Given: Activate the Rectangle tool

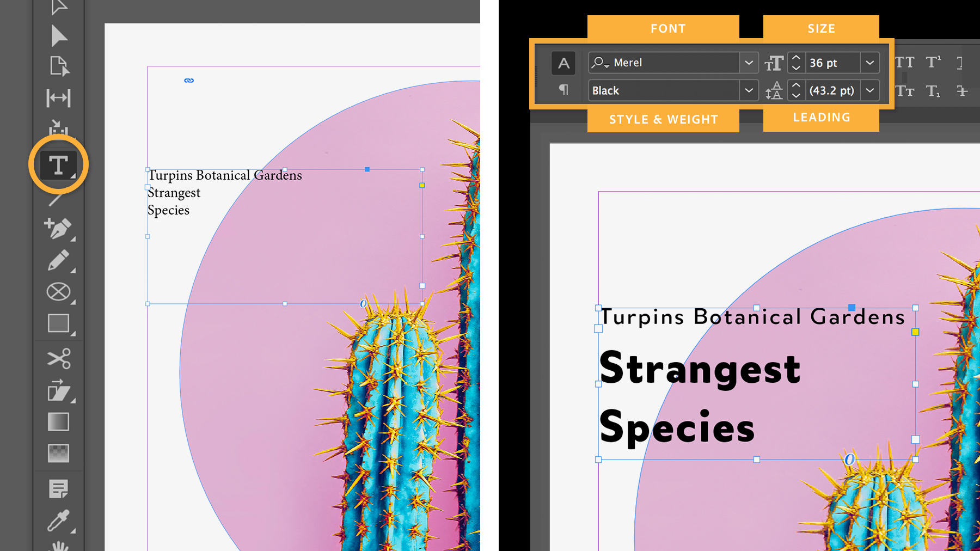Looking at the screenshot, I should tap(59, 324).
